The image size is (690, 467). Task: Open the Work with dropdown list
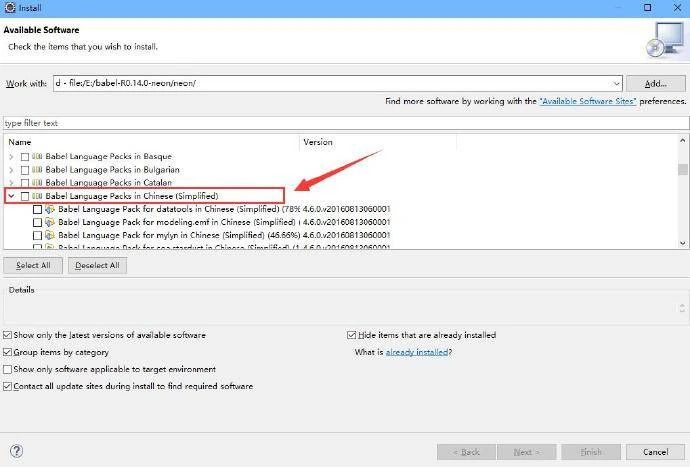point(616,84)
